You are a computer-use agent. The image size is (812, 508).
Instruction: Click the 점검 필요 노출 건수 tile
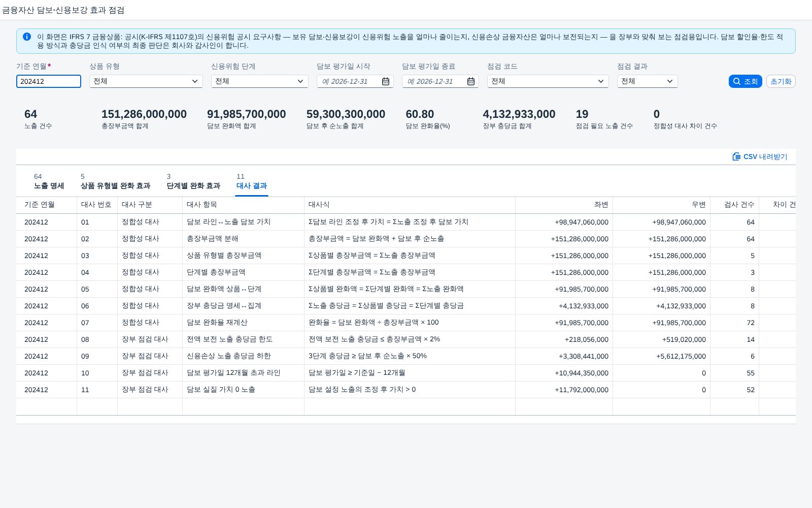[604, 119]
